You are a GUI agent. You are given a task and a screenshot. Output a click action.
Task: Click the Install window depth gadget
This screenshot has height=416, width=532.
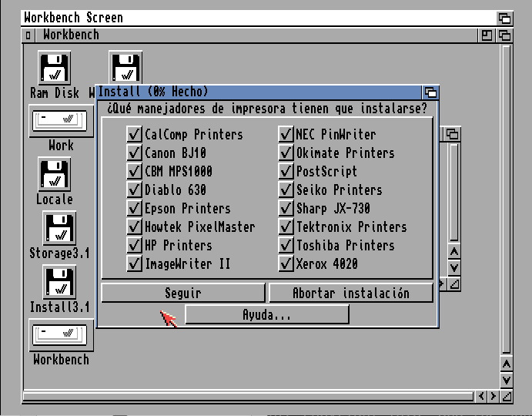pyautogui.click(x=430, y=92)
